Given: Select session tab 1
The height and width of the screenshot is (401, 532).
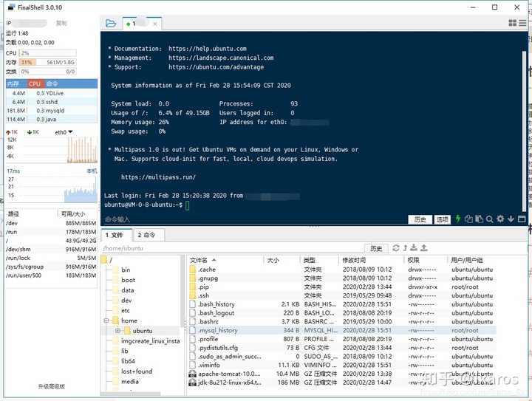Looking at the screenshot, I should point(142,24).
